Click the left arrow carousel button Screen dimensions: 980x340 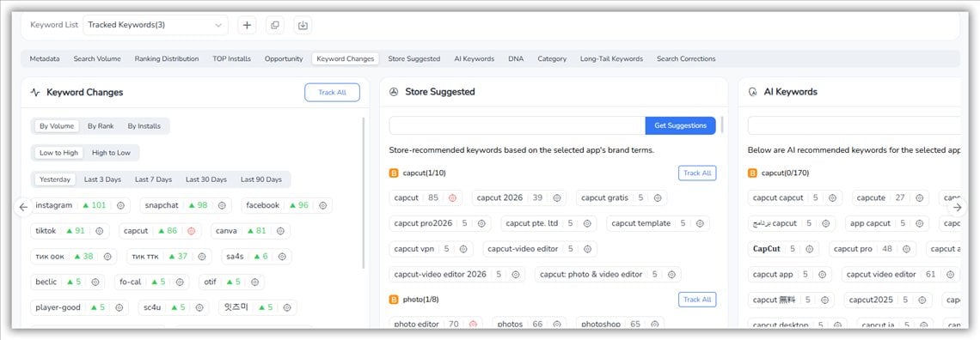tap(23, 207)
